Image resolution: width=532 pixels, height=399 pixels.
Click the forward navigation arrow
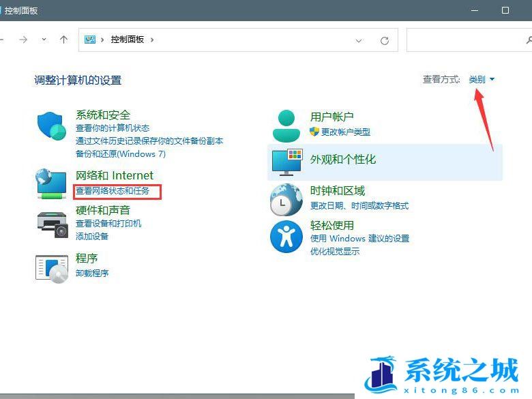[23, 40]
